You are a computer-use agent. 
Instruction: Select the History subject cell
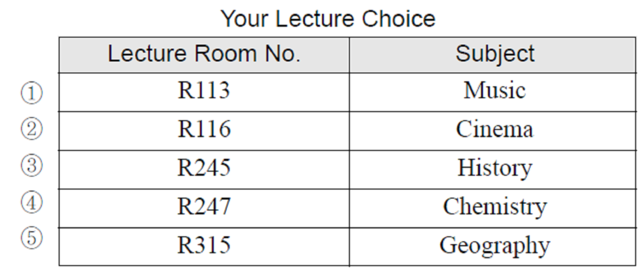click(493, 170)
